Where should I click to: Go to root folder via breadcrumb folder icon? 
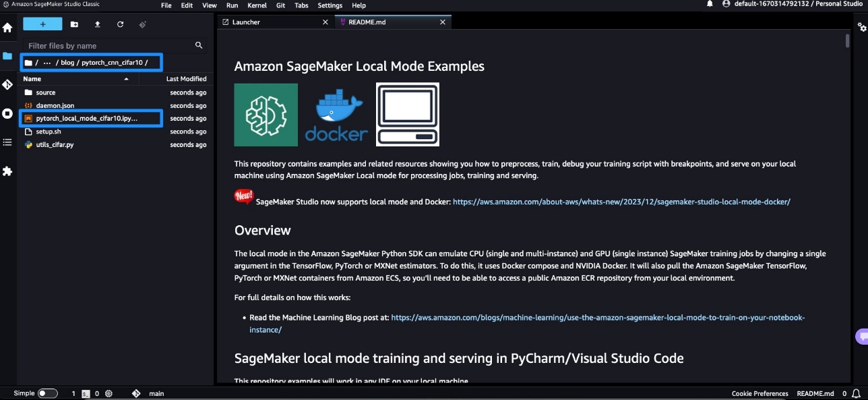pyautogui.click(x=28, y=63)
